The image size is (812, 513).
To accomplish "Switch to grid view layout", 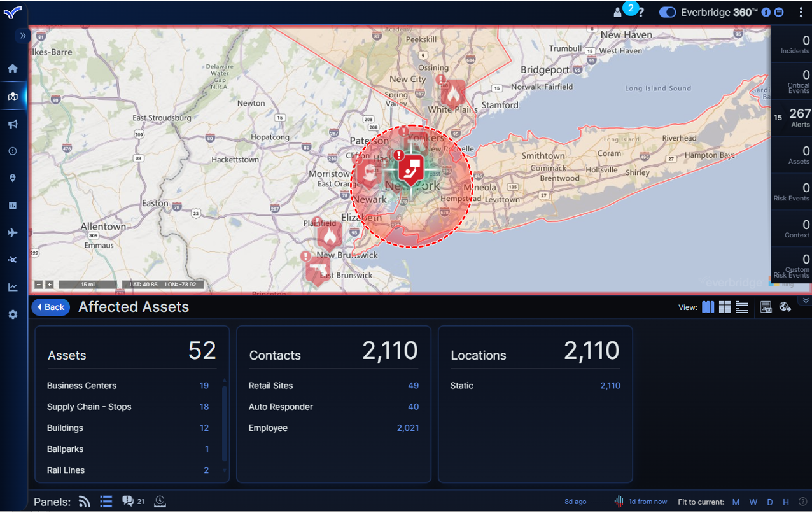I will 725,307.
